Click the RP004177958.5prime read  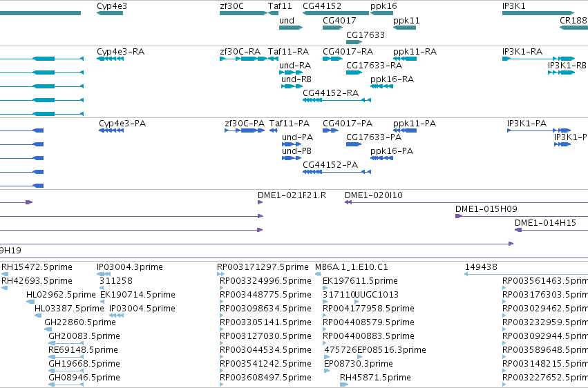(x=325, y=316)
